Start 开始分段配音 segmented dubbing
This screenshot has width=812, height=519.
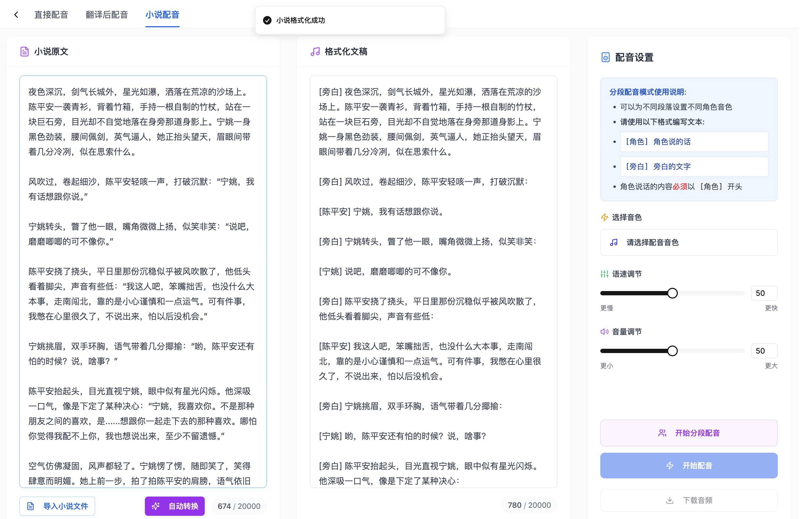click(689, 433)
